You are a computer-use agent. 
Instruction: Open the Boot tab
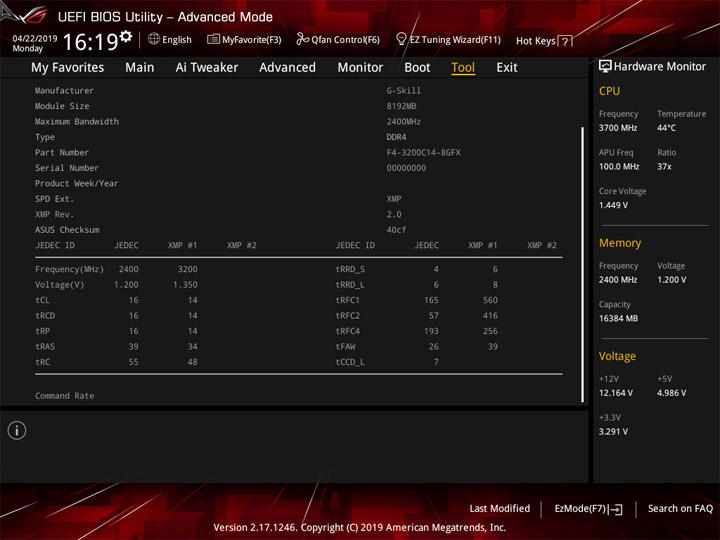[417, 68]
